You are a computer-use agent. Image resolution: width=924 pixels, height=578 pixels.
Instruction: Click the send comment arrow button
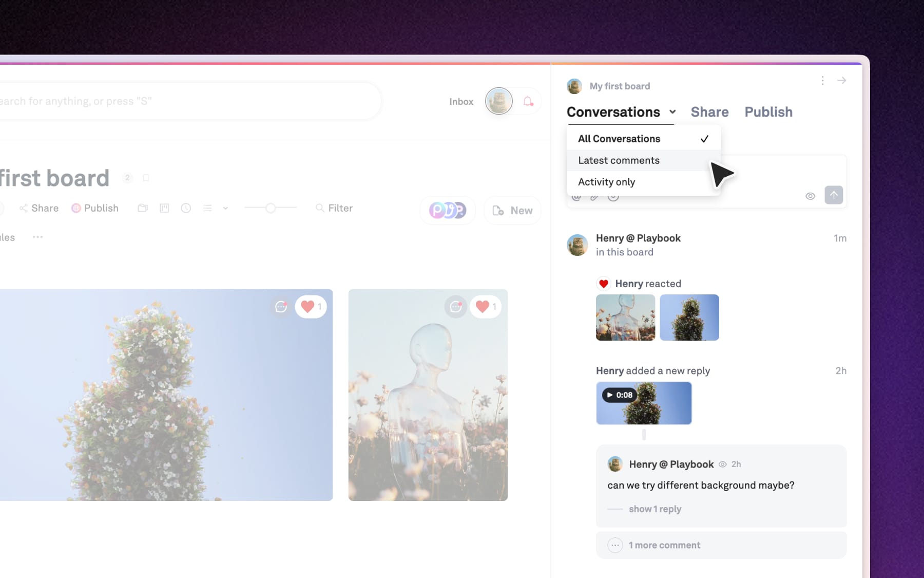point(833,195)
